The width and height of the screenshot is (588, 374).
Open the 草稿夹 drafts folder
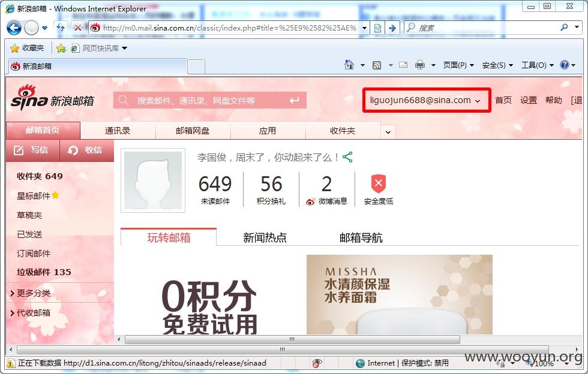29,215
